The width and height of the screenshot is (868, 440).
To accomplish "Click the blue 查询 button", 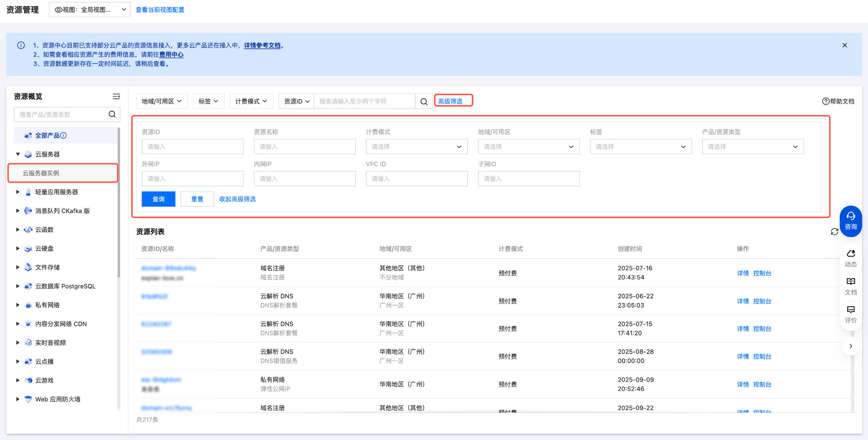I will 158,199.
